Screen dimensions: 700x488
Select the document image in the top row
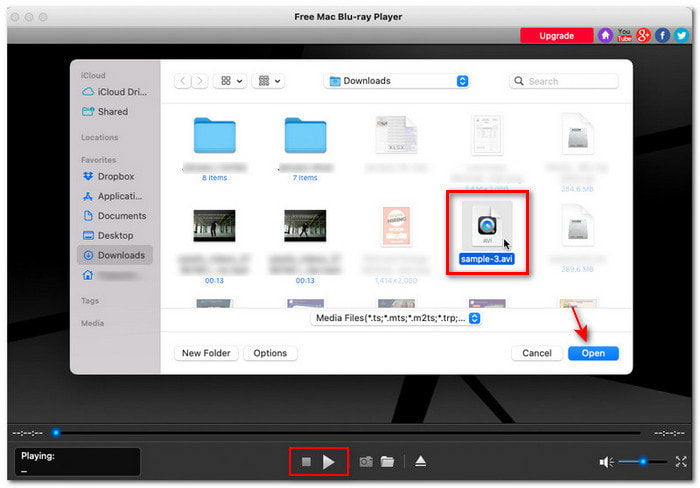point(487,135)
